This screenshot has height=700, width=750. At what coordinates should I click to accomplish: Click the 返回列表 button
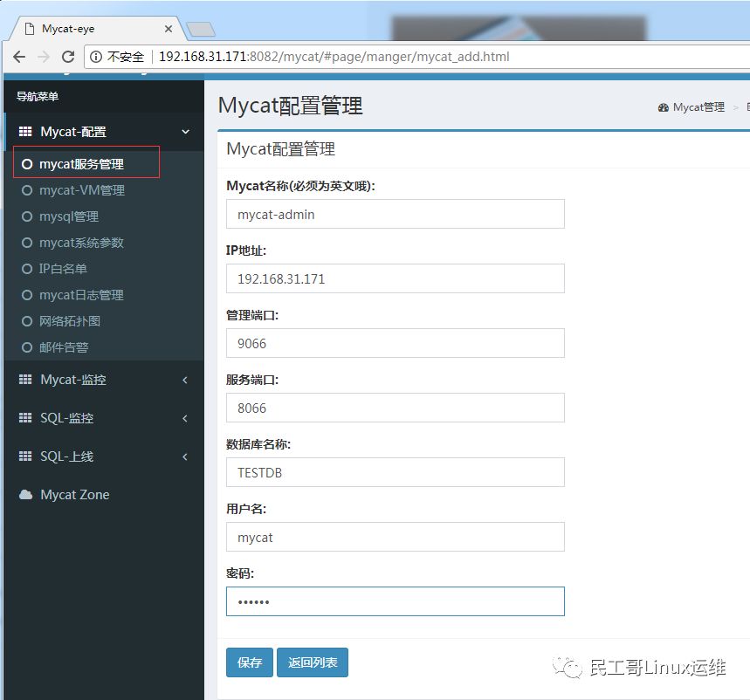312,662
